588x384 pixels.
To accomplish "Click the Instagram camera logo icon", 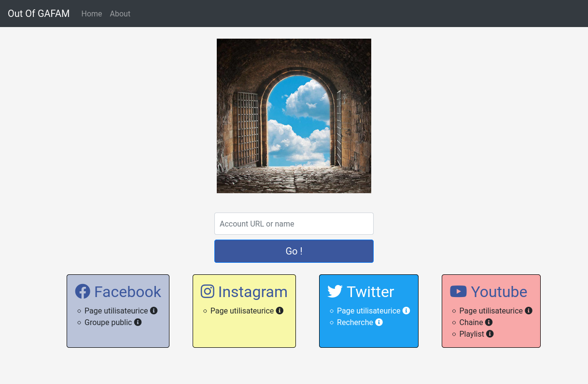I will click(x=208, y=291).
